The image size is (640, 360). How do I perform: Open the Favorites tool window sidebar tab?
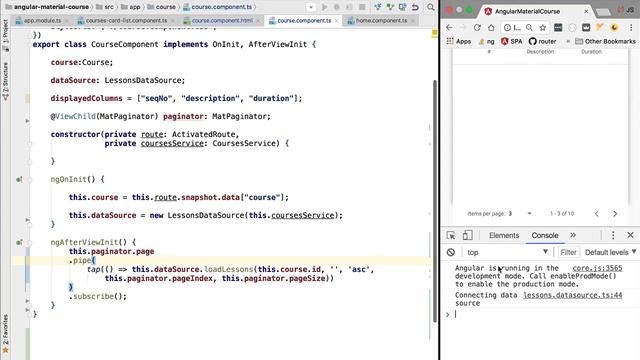(5, 333)
